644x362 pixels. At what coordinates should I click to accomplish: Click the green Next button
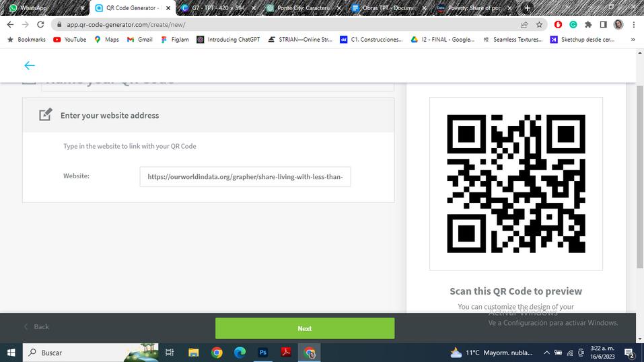tap(305, 328)
